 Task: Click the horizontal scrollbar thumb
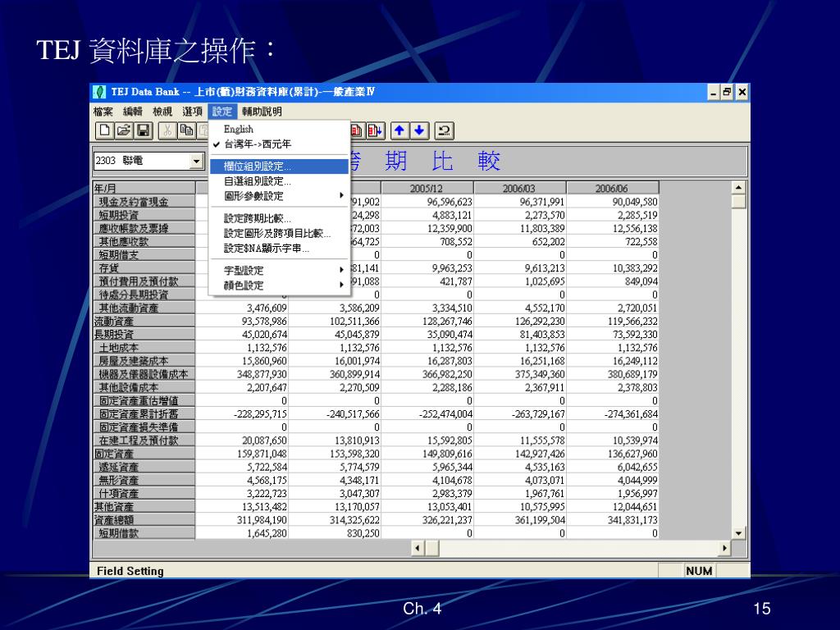point(431,548)
